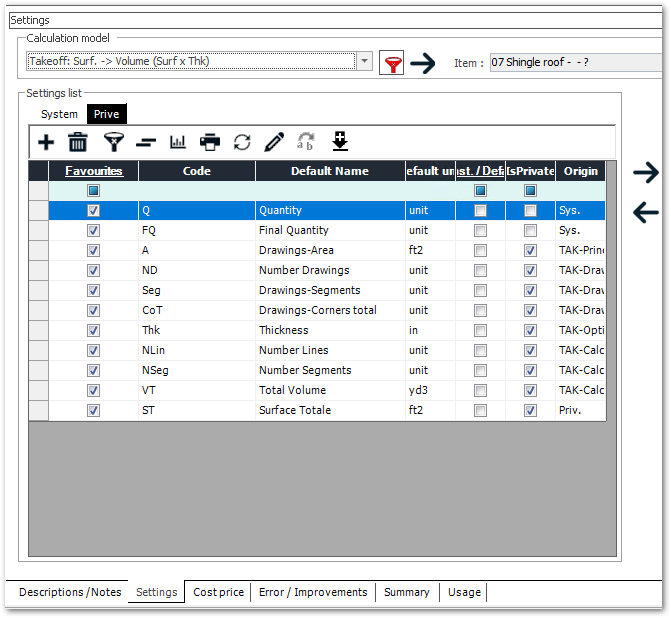Click the bar chart icon in the toolbar
The width and height of the screenshot is (671, 618).
click(179, 142)
